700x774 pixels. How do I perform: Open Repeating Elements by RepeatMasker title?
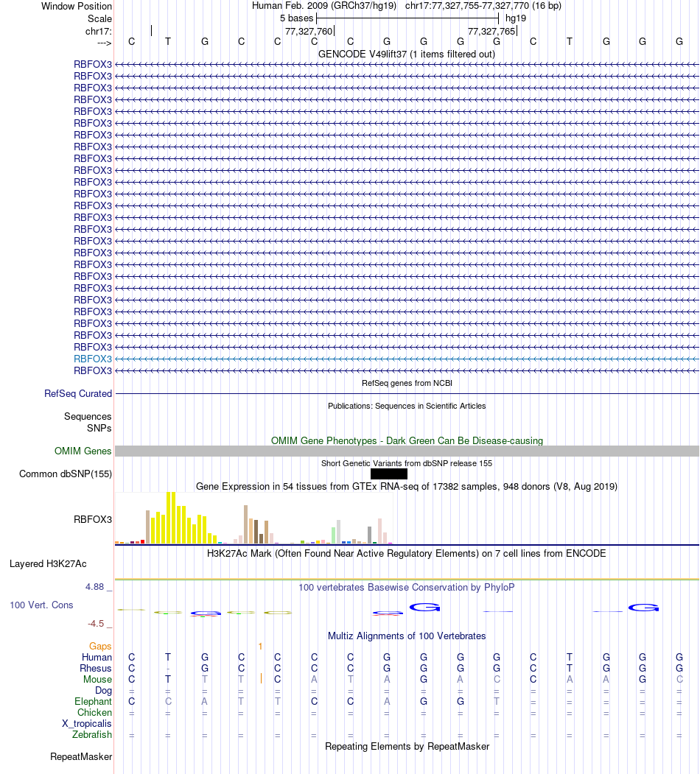[x=407, y=746]
